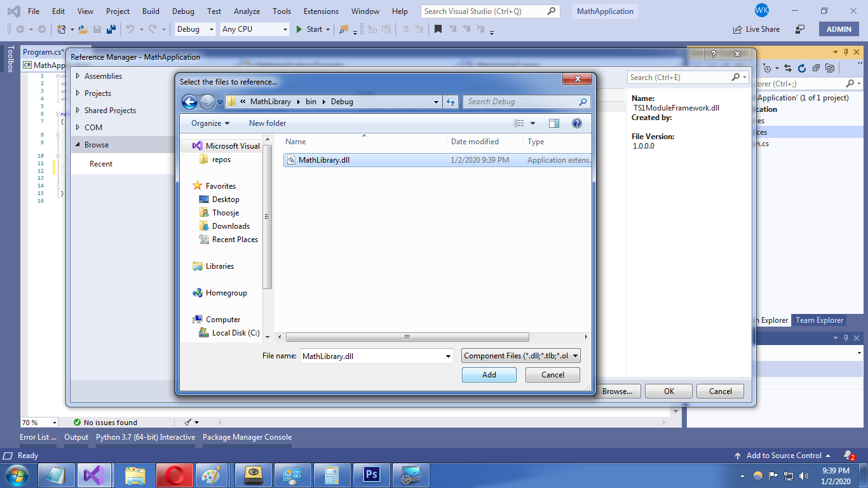Open Photoshop from the taskbar
This screenshot has height=488, width=868.
(x=371, y=475)
